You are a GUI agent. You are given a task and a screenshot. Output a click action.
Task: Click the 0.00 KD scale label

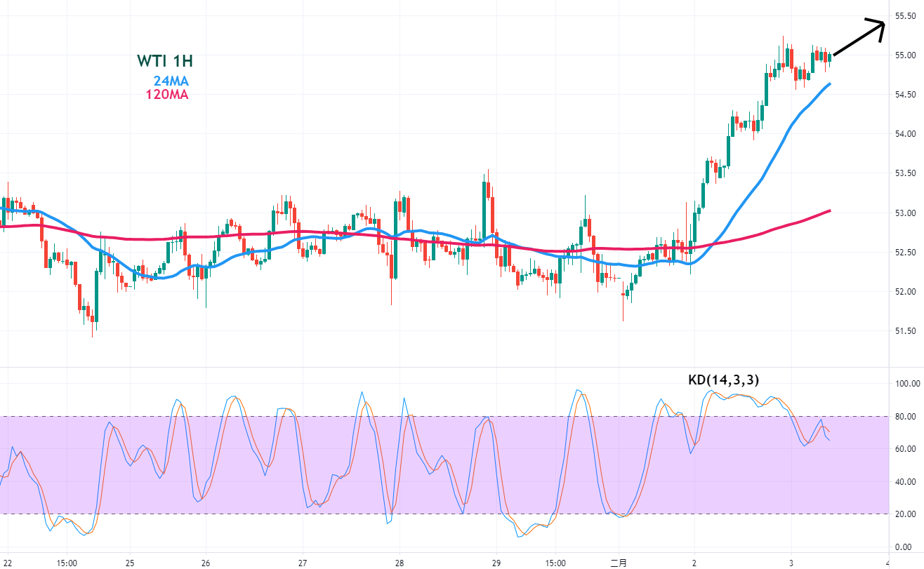[x=902, y=547]
